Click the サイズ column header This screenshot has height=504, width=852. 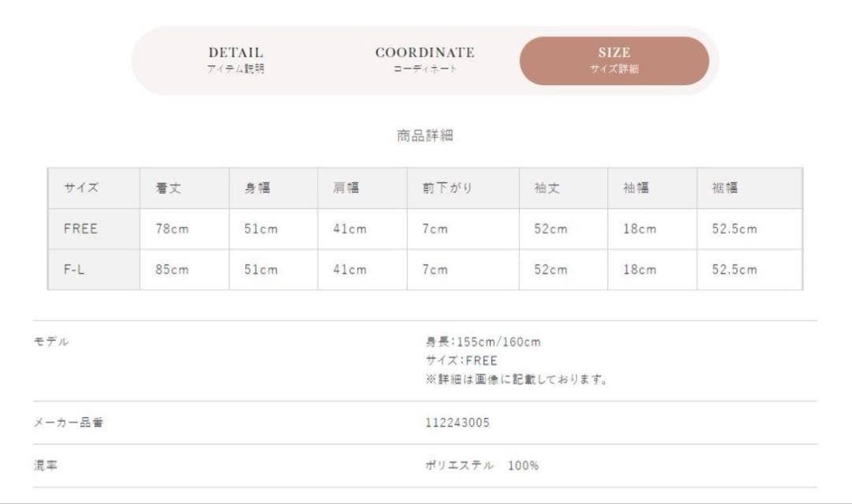pos(81,189)
